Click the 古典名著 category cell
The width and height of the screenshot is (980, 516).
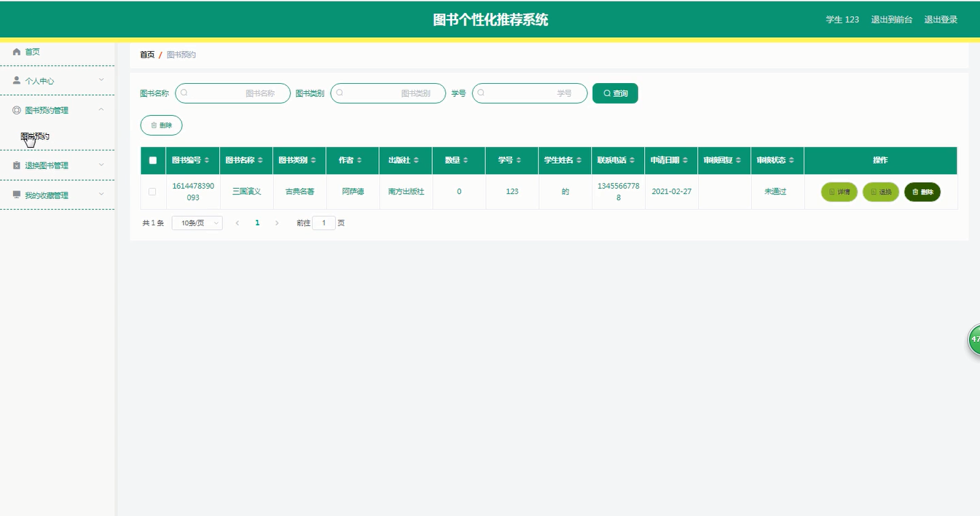[x=299, y=192]
